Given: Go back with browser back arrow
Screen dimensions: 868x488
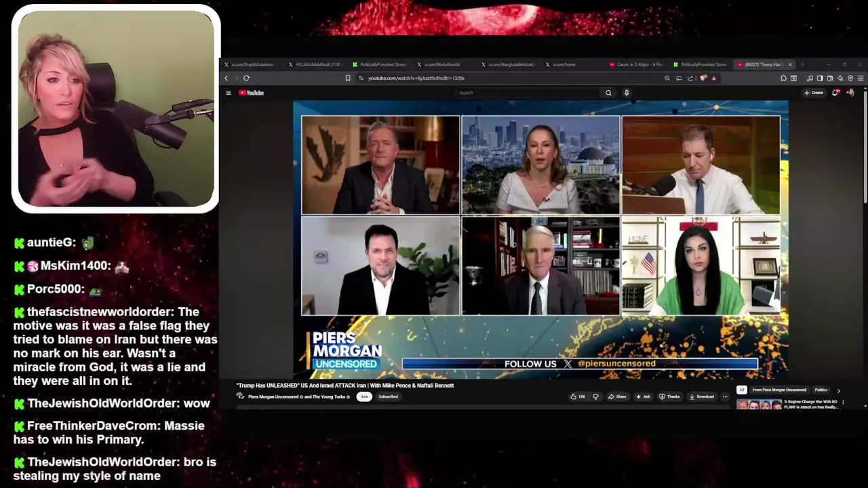Looking at the screenshot, I should (x=226, y=78).
